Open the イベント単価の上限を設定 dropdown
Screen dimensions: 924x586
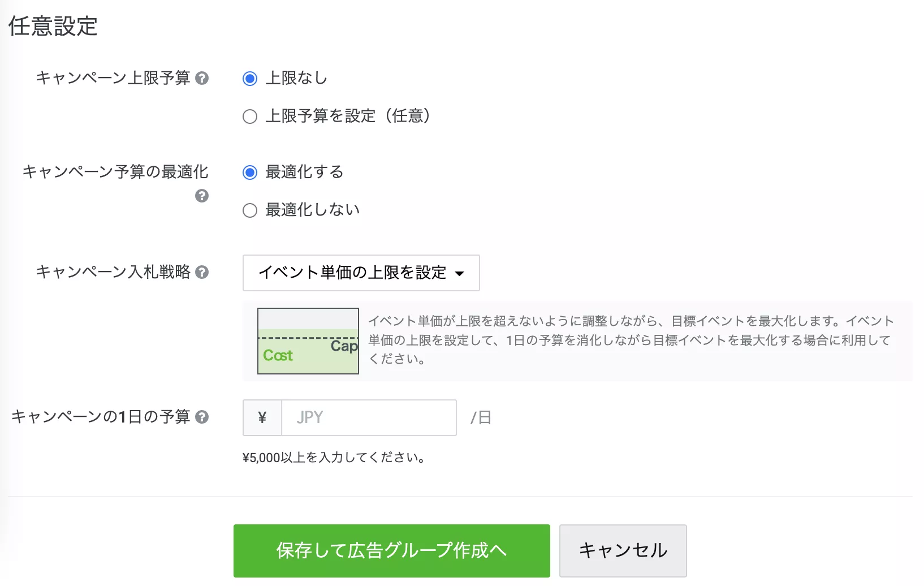coord(361,273)
